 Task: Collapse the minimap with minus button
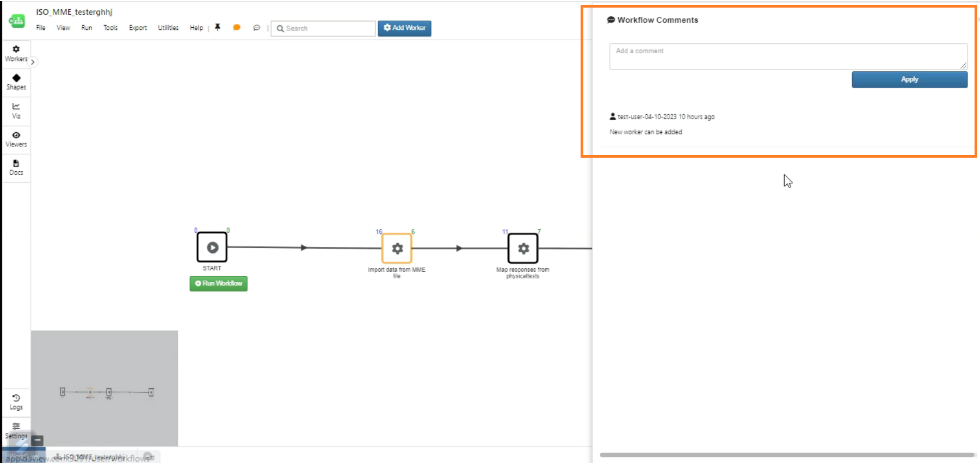click(37, 441)
